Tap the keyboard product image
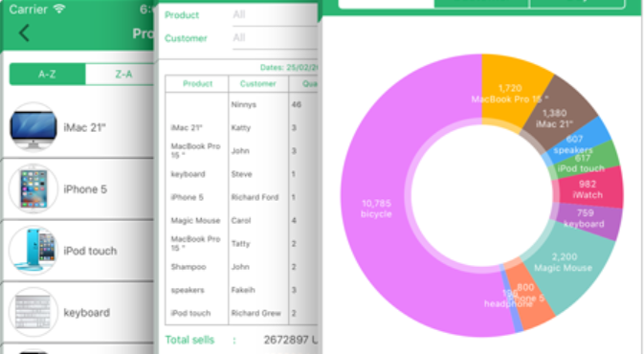644x354 pixels. tap(33, 312)
